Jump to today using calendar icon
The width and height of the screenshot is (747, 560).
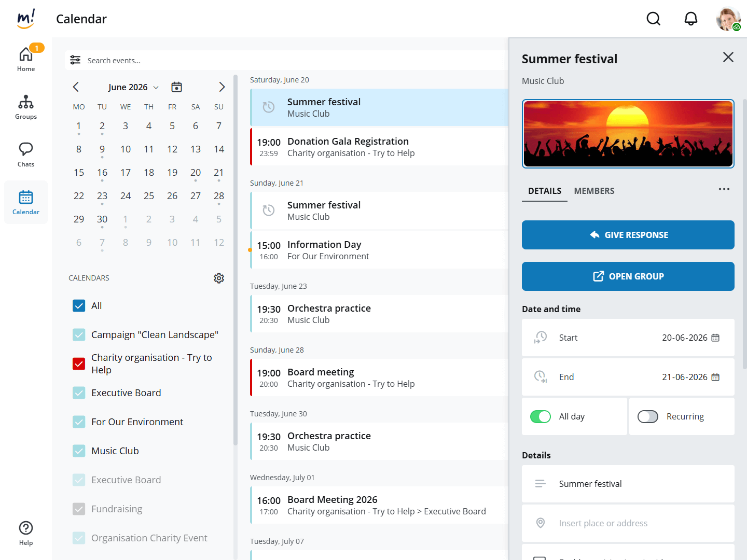click(176, 87)
